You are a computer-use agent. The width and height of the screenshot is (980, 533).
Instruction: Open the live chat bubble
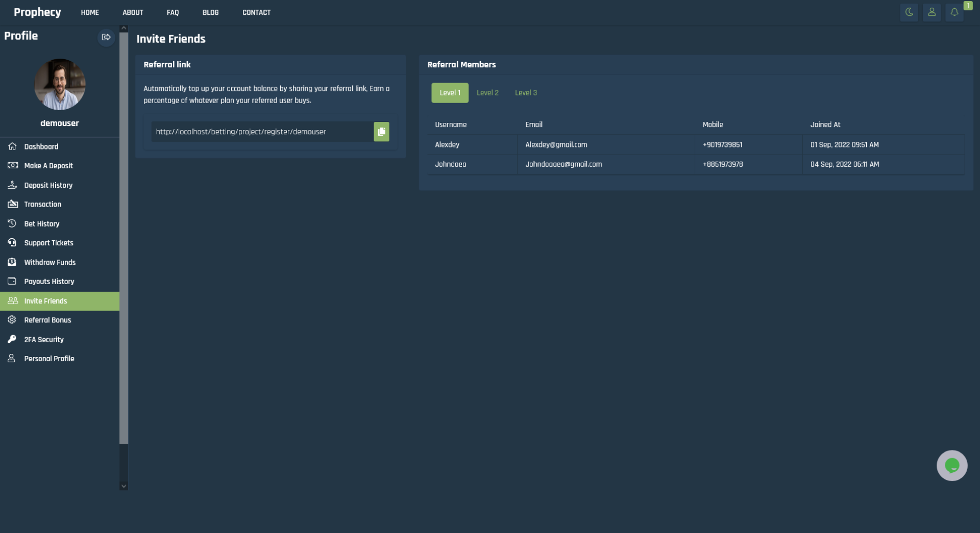coord(951,465)
